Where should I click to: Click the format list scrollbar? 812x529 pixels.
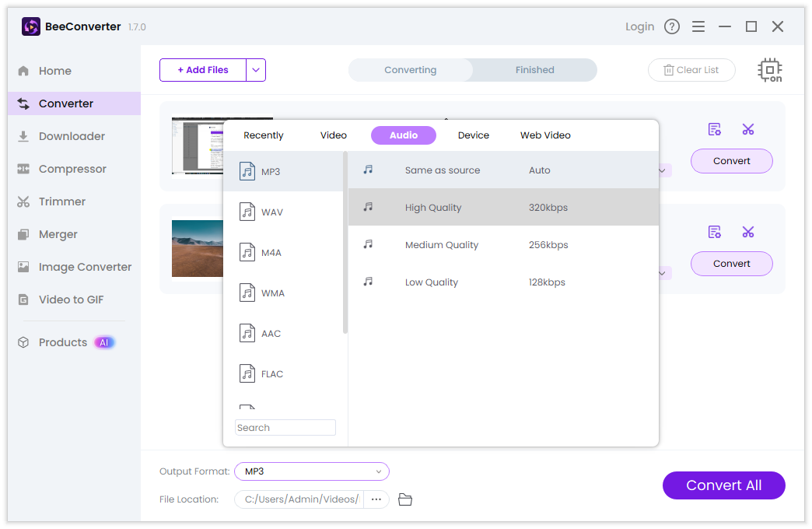(345, 243)
